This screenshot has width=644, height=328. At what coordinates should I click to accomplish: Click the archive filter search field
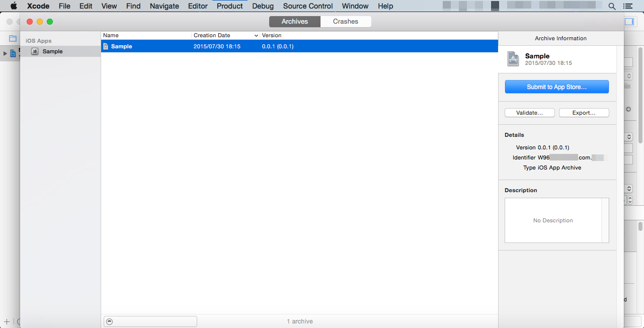coord(150,321)
